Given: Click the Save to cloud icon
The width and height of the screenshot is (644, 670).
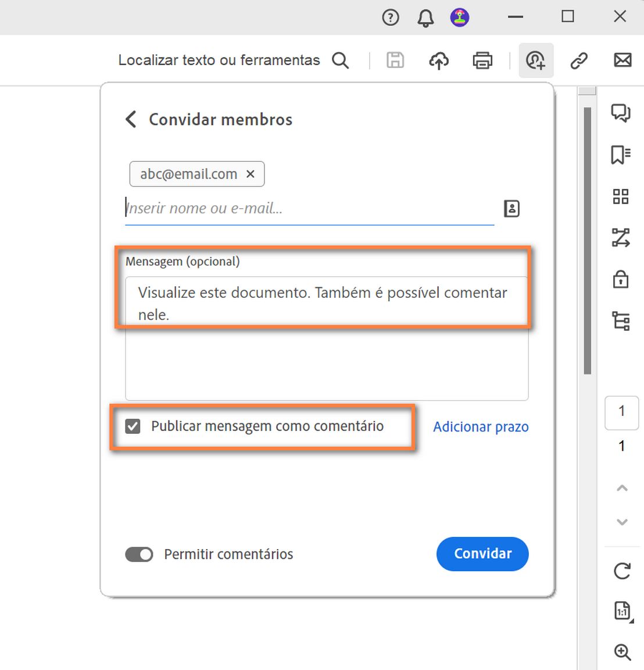Looking at the screenshot, I should [439, 60].
